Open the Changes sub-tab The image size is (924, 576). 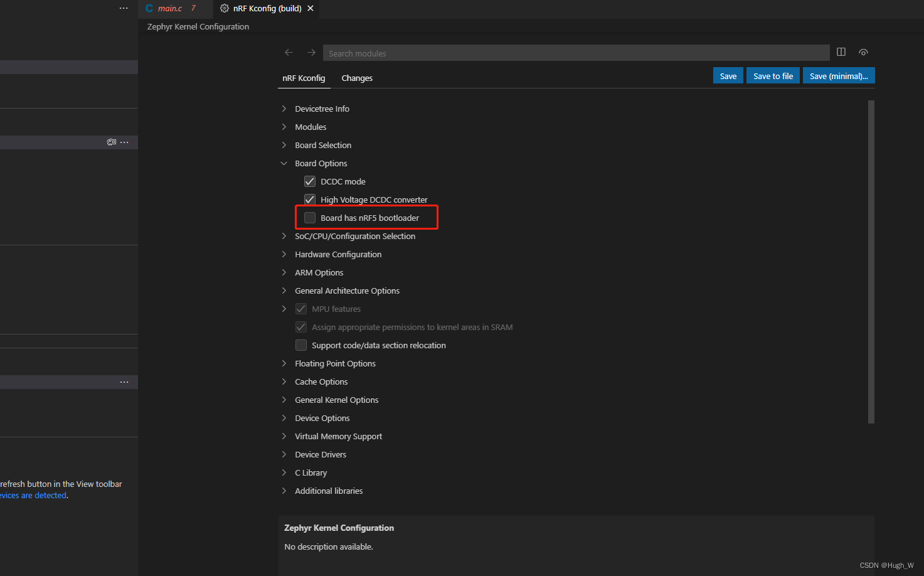357,78
